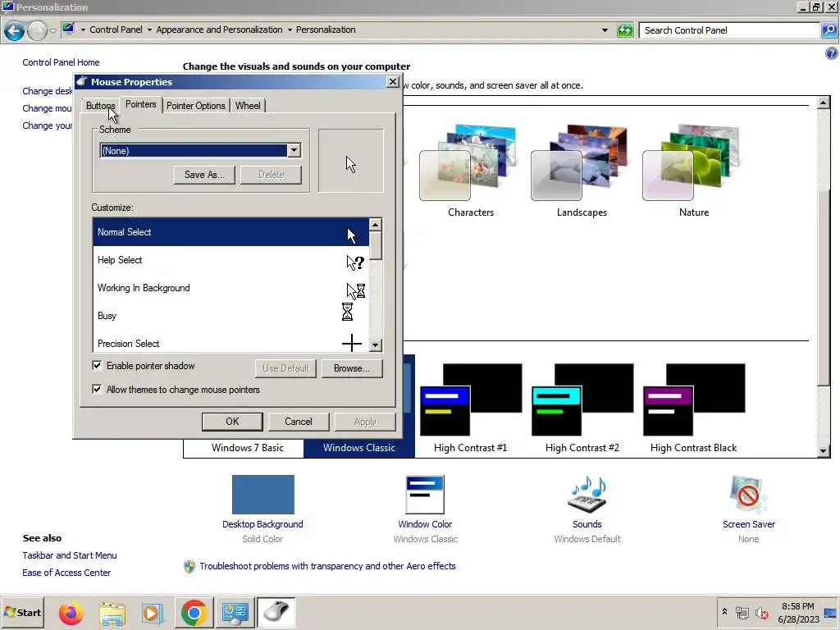This screenshot has width=840, height=630.
Task: Click the Search Control Panel field
Action: (729, 30)
